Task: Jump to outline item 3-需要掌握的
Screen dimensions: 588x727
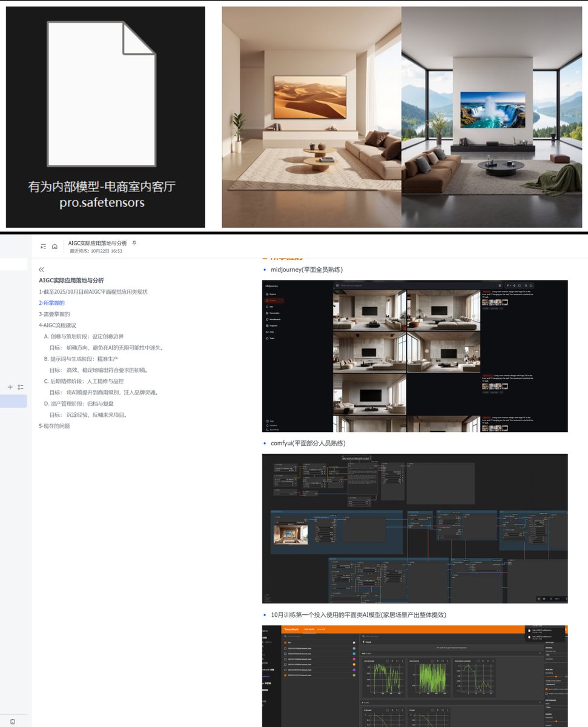Action: [55, 314]
